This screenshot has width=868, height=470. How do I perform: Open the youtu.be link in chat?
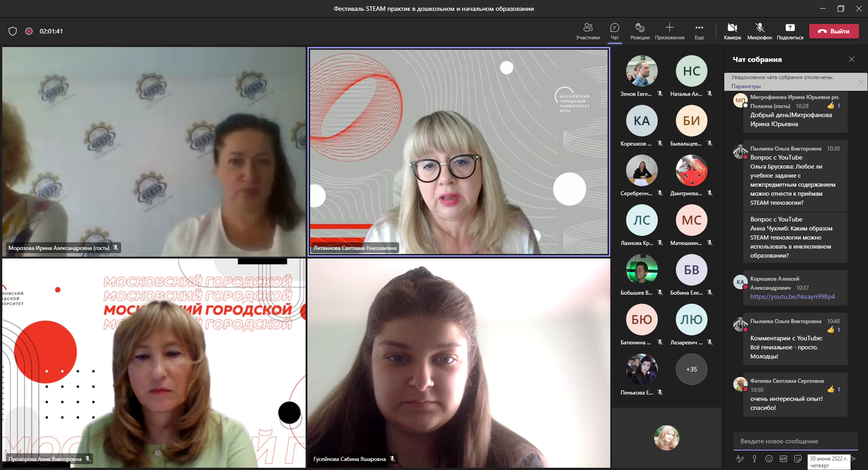point(793,297)
